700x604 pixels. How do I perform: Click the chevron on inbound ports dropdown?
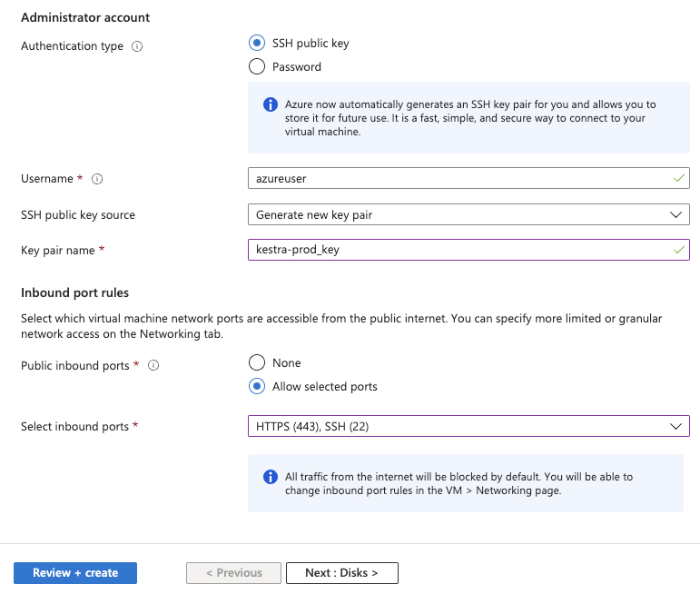coord(675,426)
